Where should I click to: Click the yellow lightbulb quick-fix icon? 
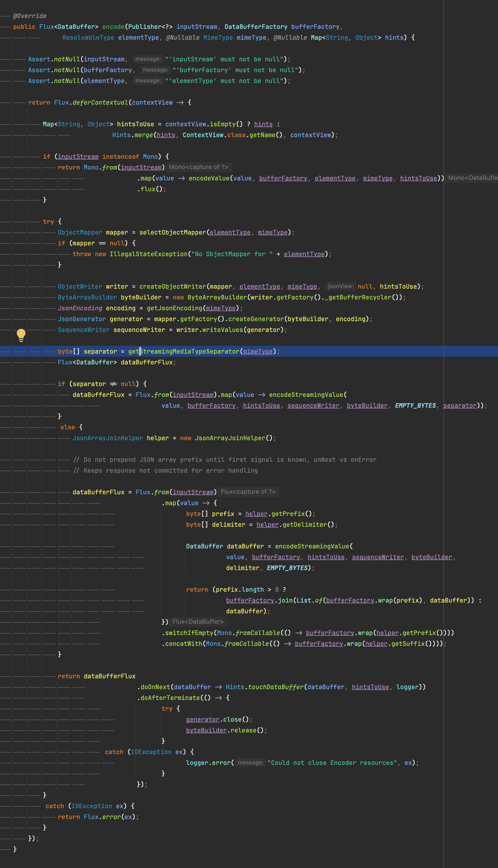(x=21, y=335)
